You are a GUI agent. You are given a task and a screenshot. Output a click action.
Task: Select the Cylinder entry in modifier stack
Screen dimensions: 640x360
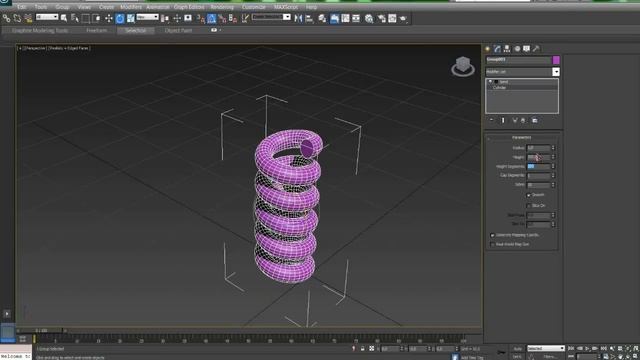pyautogui.click(x=500, y=87)
